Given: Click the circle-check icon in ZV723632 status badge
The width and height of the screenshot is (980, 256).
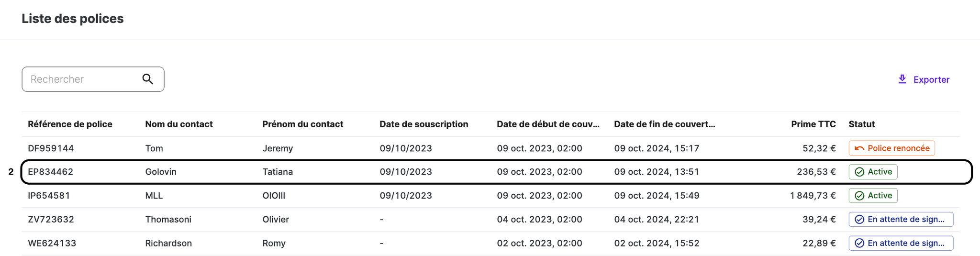Looking at the screenshot, I should pyautogui.click(x=859, y=220).
